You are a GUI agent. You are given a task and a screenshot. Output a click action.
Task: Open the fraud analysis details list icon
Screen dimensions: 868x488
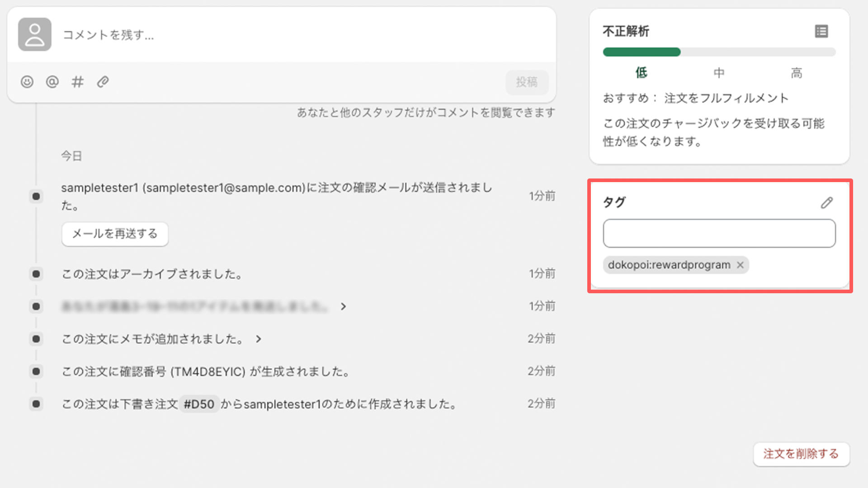click(821, 31)
